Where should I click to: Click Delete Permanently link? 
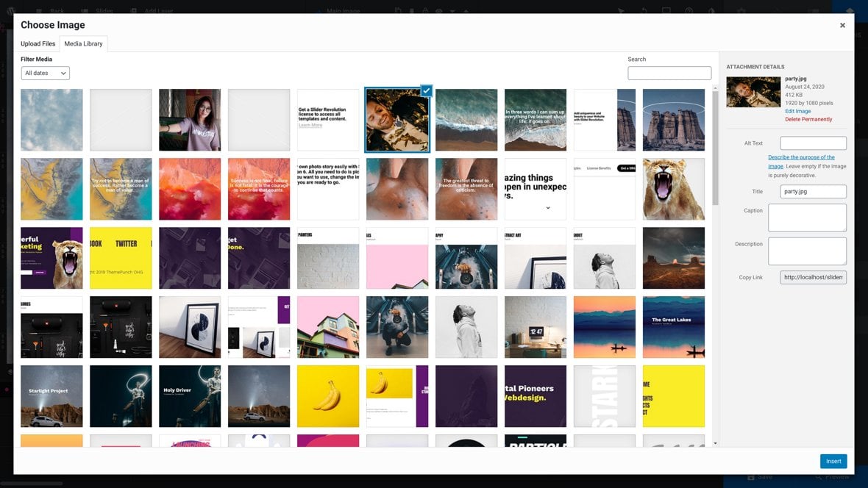coord(808,120)
